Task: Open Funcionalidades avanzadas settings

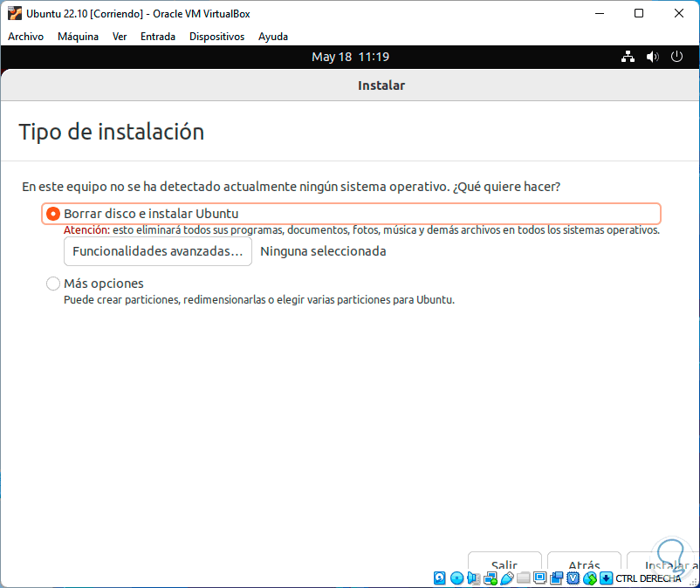Action: 158,251
